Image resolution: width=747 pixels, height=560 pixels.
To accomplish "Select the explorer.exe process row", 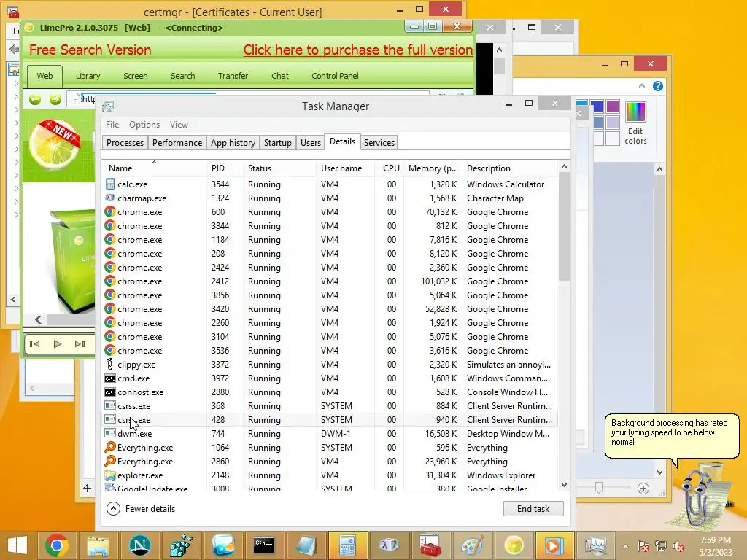I will pos(330,475).
